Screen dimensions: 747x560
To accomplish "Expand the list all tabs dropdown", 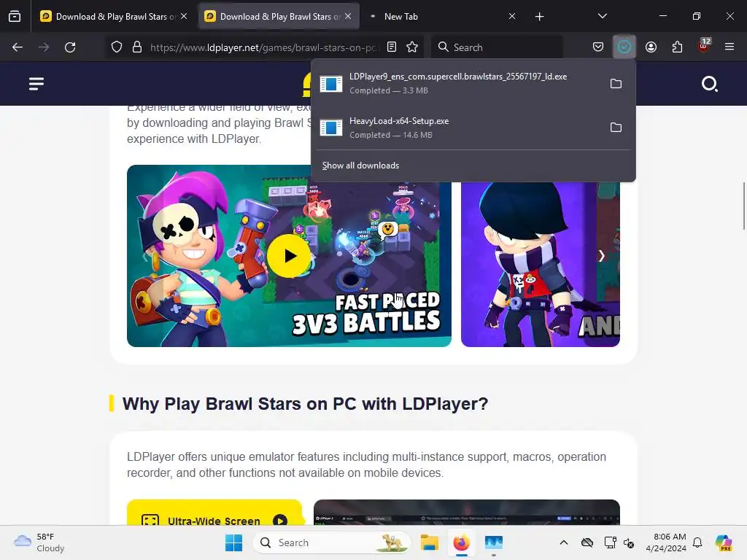I will (602, 17).
